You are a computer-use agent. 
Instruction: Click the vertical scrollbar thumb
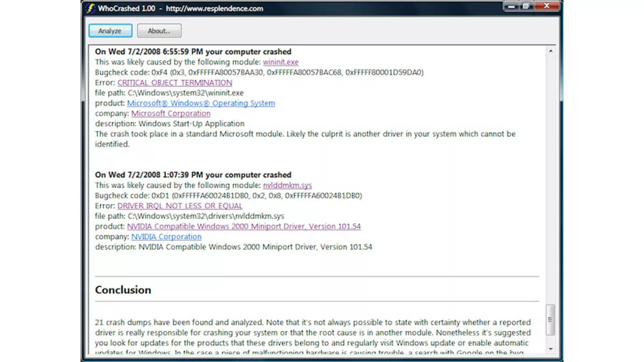550,320
